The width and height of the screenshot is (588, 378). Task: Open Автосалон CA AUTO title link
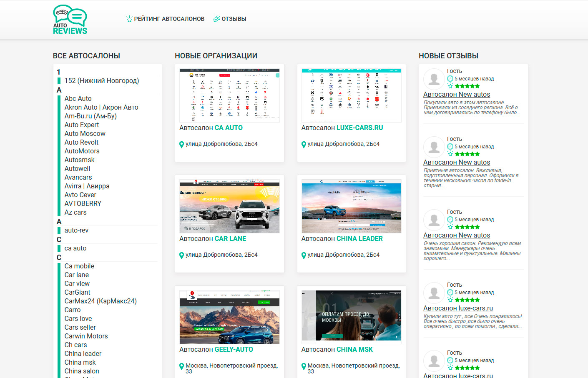tap(211, 128)
